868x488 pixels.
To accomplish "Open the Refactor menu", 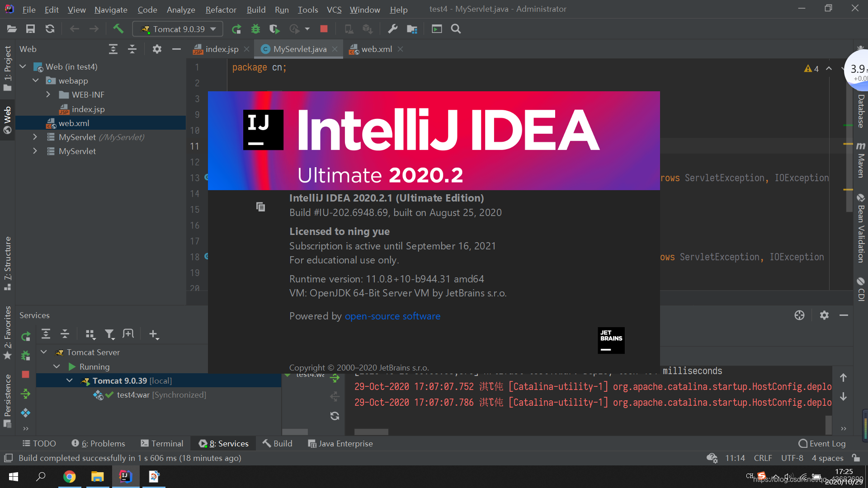I will click(221, 9).
